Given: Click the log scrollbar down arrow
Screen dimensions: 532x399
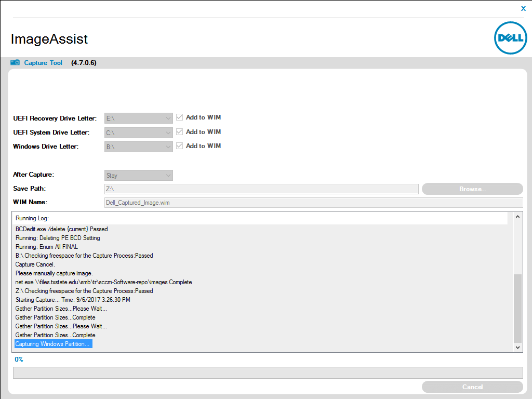Looking at the screenshot, I should pyautogui.click(x=517, y=347).
